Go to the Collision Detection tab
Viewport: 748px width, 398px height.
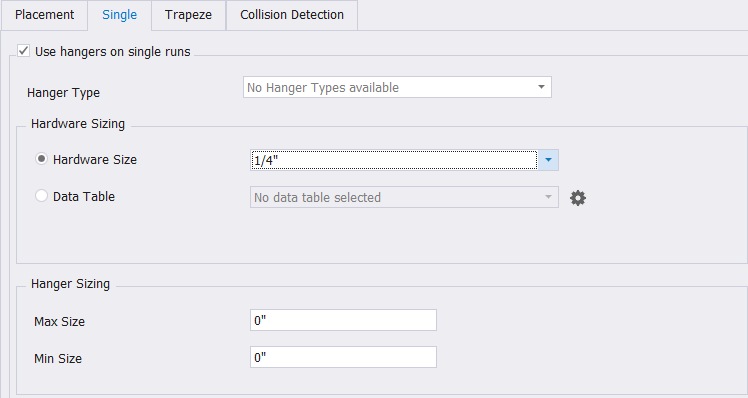tap(292, 15)
